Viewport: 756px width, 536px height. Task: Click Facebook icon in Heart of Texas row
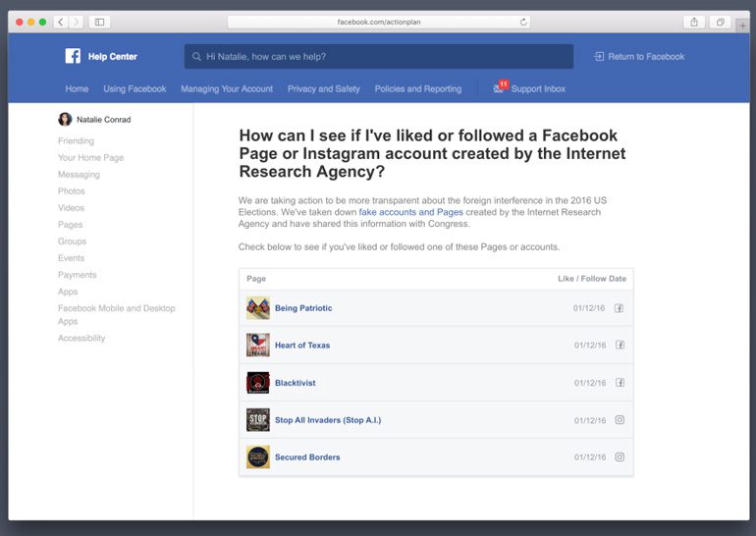click(621, 346)
